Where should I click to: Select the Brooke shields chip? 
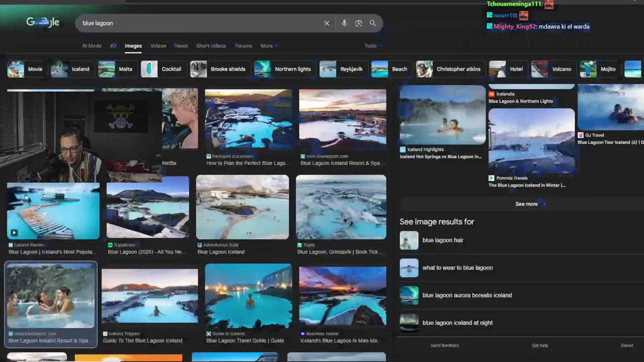tap(220, 69)
